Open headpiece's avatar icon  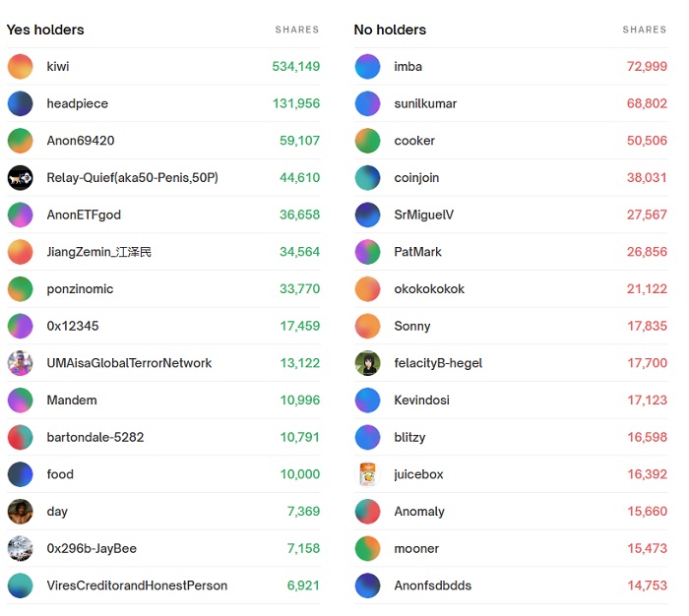pyautogui.click(x=21, y=103)
